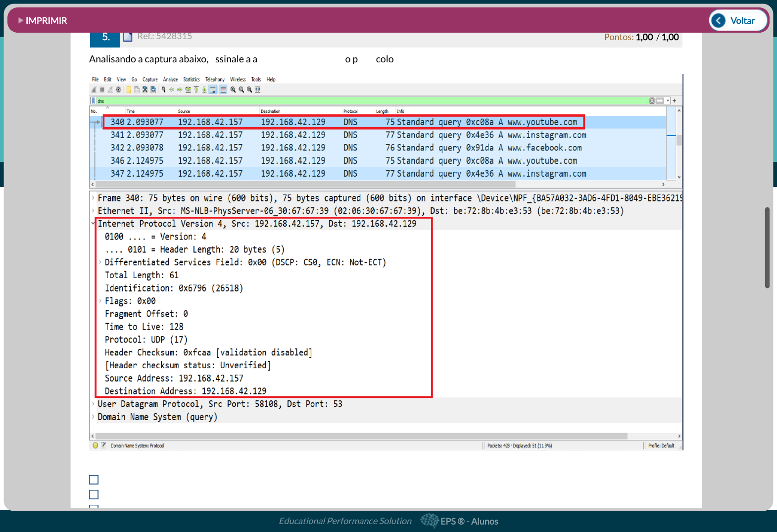Click the find packet magnifier icon

(163, 90)
